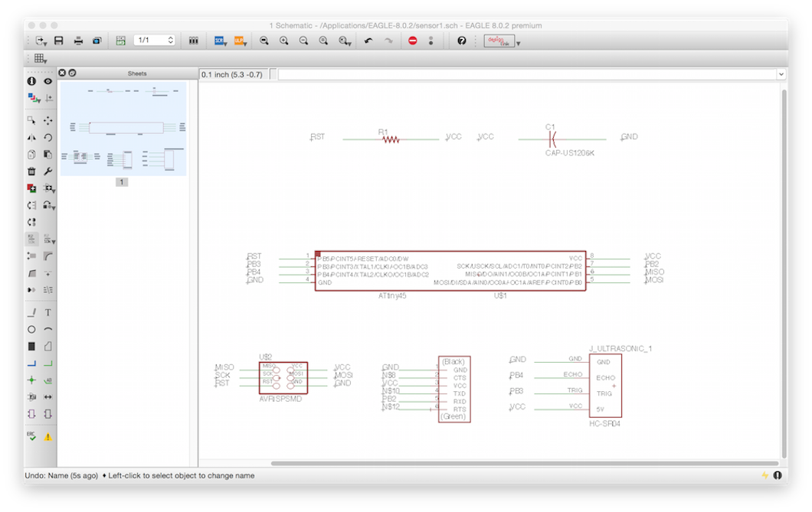Click the Print icon in toolbar
812x512 pixels.
(78, 41)
